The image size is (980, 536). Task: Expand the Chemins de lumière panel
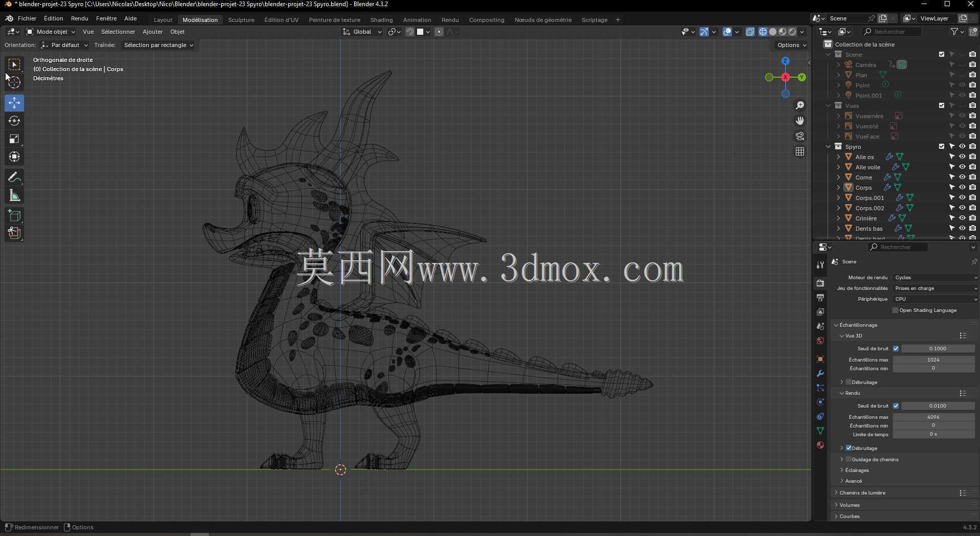click(836, 493)
